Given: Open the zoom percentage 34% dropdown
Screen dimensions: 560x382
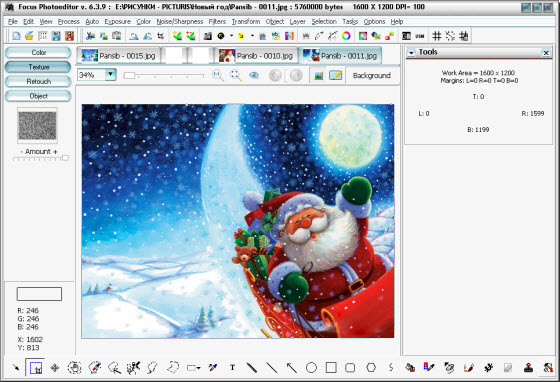Looking at the screenshot, I should 111,75.
